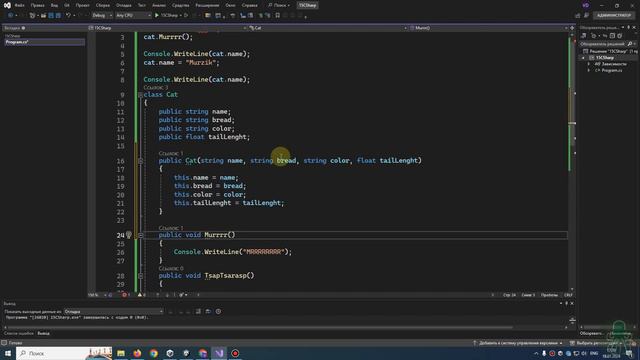Click the CRLF line ending indicator
This screenshot has height=360, width=640.
click(568, 295)
